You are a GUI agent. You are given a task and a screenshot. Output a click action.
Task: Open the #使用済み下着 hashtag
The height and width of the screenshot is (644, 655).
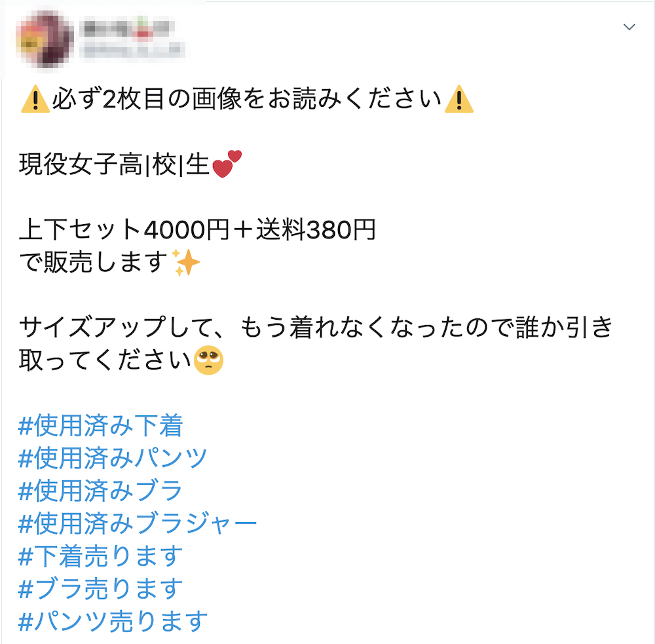101,425
